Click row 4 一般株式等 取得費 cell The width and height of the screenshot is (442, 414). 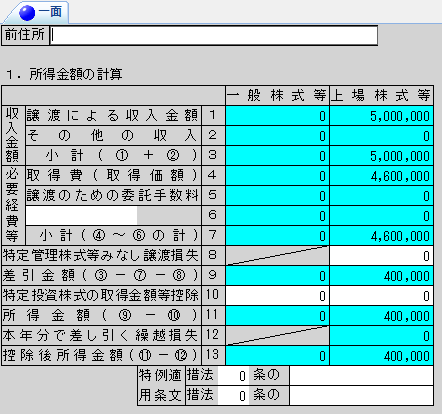click(x=277, y=176)
